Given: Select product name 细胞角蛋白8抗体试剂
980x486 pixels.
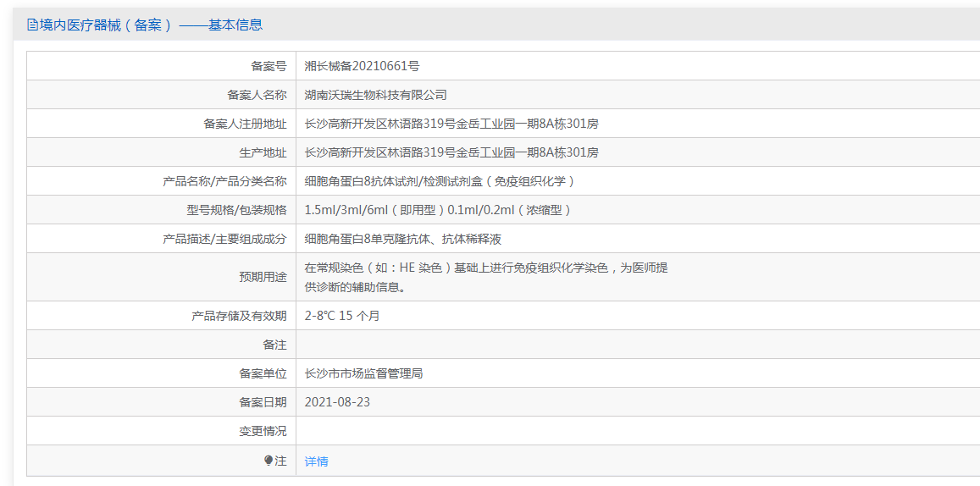Looking at the screenshot, I should [x=361, y=181].
